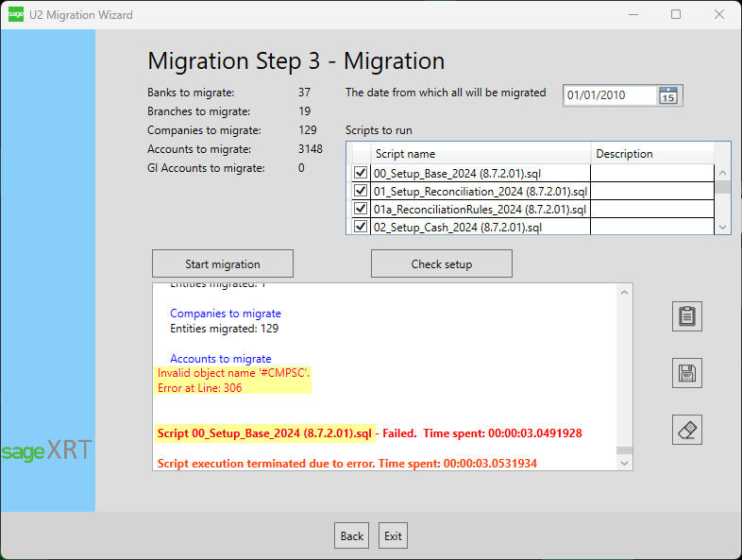Click the clipboard copy log icon
The image size is (742, 560).
coord(686,316)
